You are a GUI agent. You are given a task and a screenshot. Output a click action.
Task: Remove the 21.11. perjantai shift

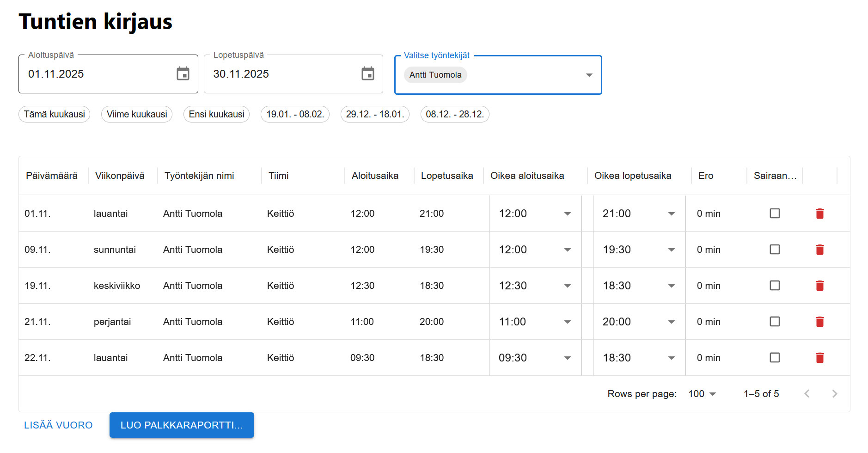(819, 322)
